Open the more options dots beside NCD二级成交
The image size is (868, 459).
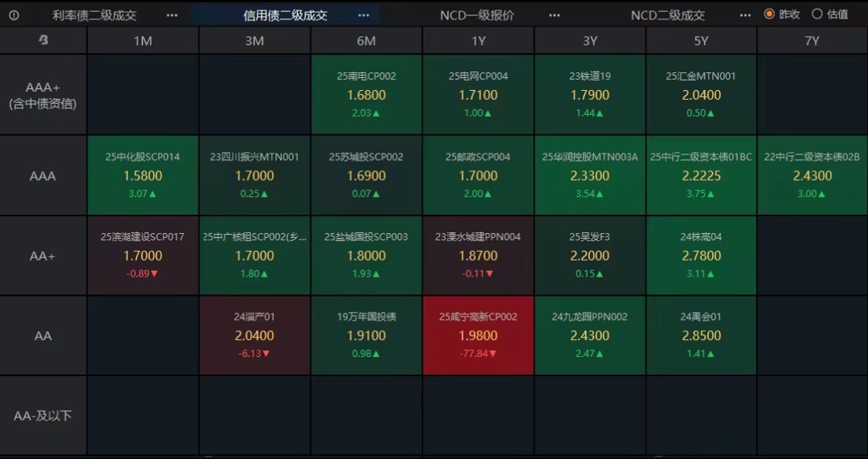pos(746,15)
